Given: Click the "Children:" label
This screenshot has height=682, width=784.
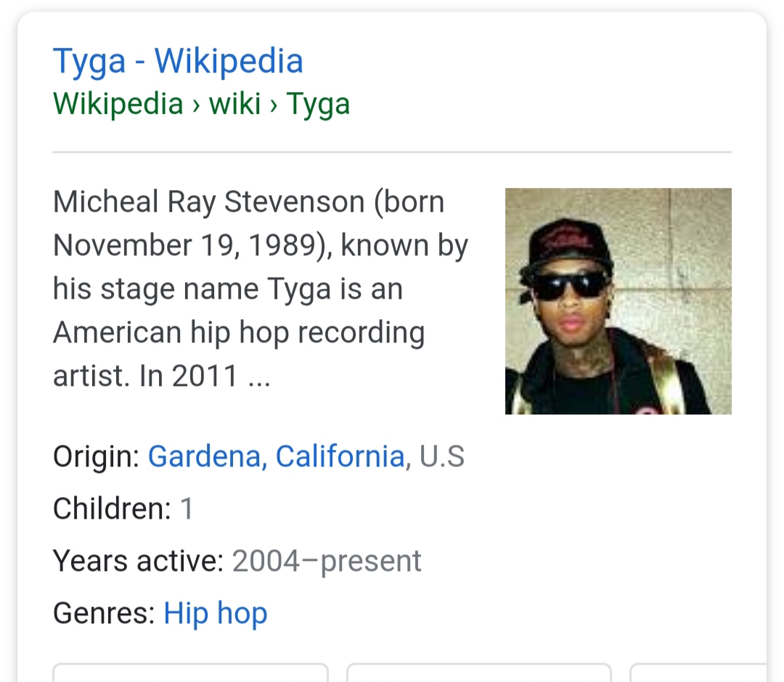Looking at the screenshot, I should pos(112,509).
